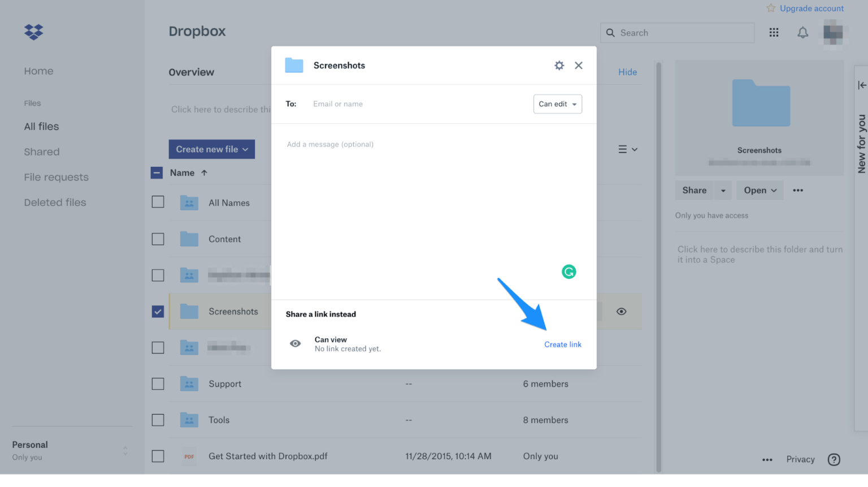This screenshot has height=487, width=868.
Task: Click the PDF file icon
Action: [189, 456]
